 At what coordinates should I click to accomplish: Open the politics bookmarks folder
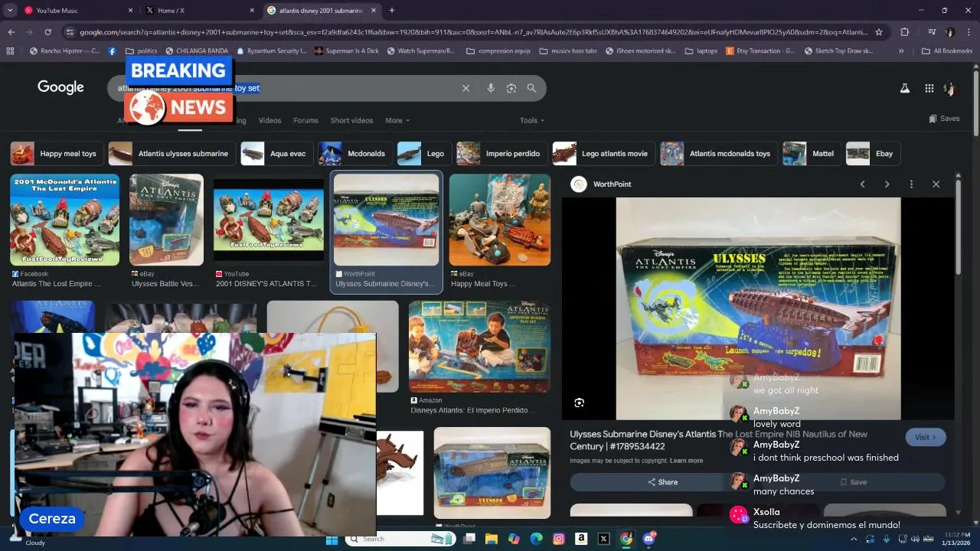pyautogui.click(x=141, y=51)
